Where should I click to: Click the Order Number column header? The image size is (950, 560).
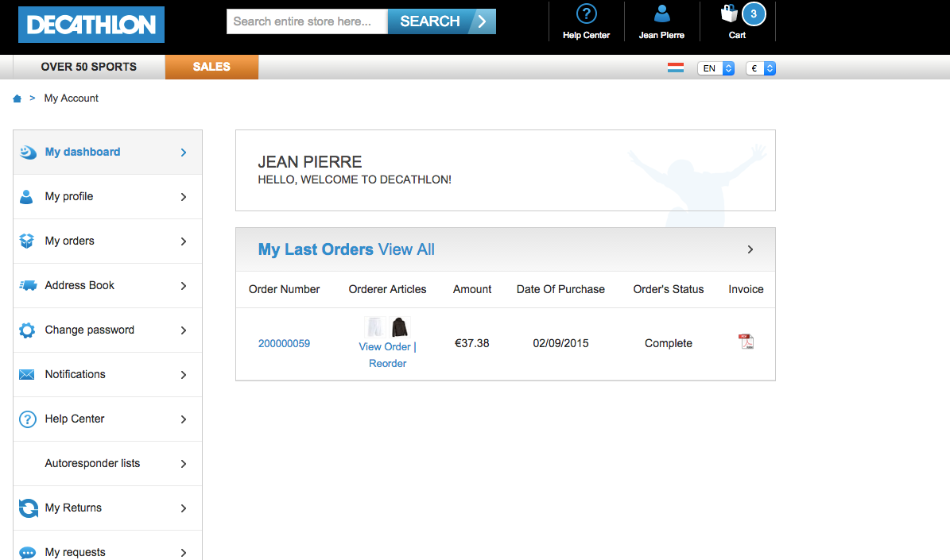284,289
